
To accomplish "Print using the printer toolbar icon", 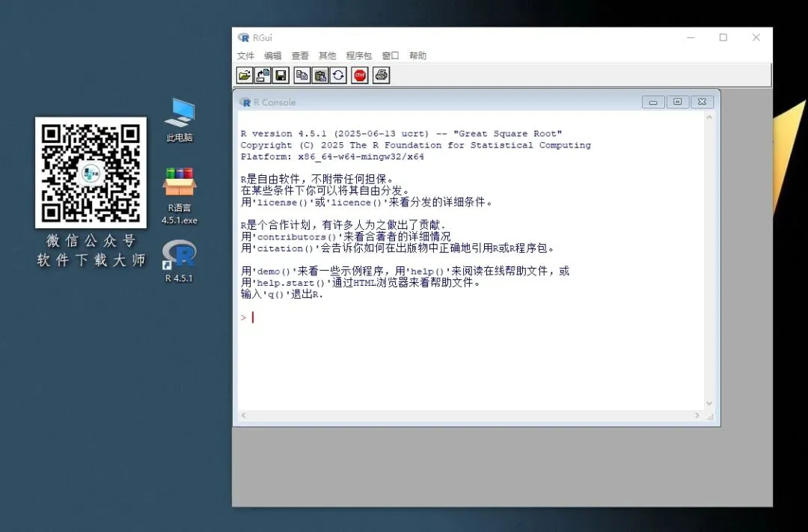I will pyautogui.click(x=382, y=76).
